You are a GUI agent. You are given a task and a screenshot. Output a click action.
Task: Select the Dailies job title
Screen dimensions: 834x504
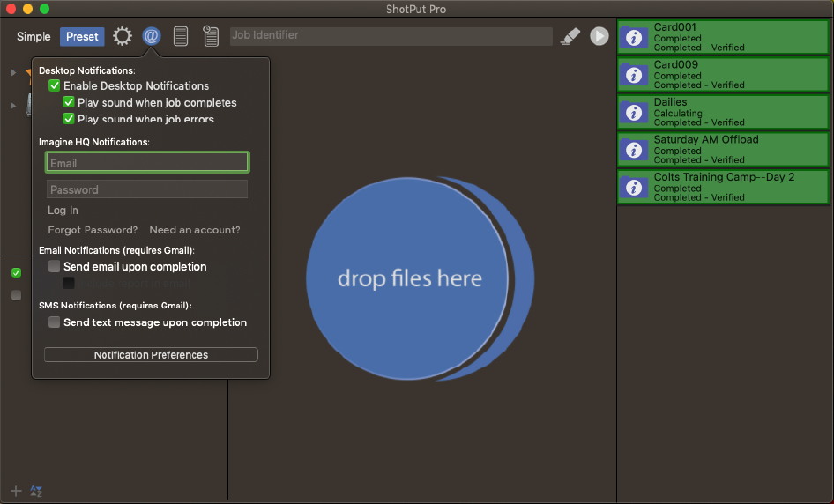[670, 101]
